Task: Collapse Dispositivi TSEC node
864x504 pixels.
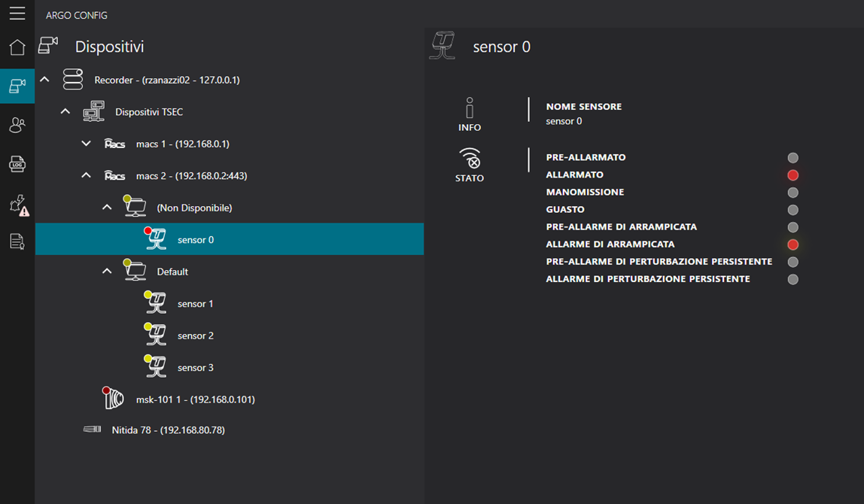Action: coord(65,112)
